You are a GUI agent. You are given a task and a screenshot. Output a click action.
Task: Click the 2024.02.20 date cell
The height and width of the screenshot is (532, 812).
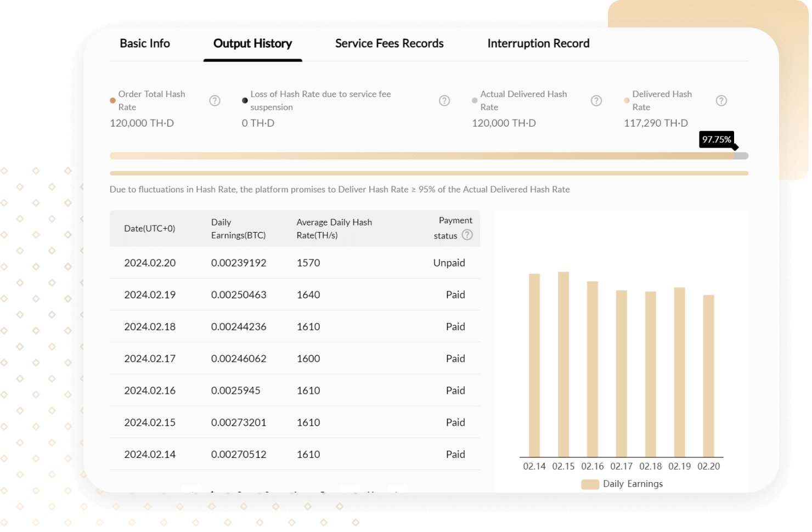150,263
